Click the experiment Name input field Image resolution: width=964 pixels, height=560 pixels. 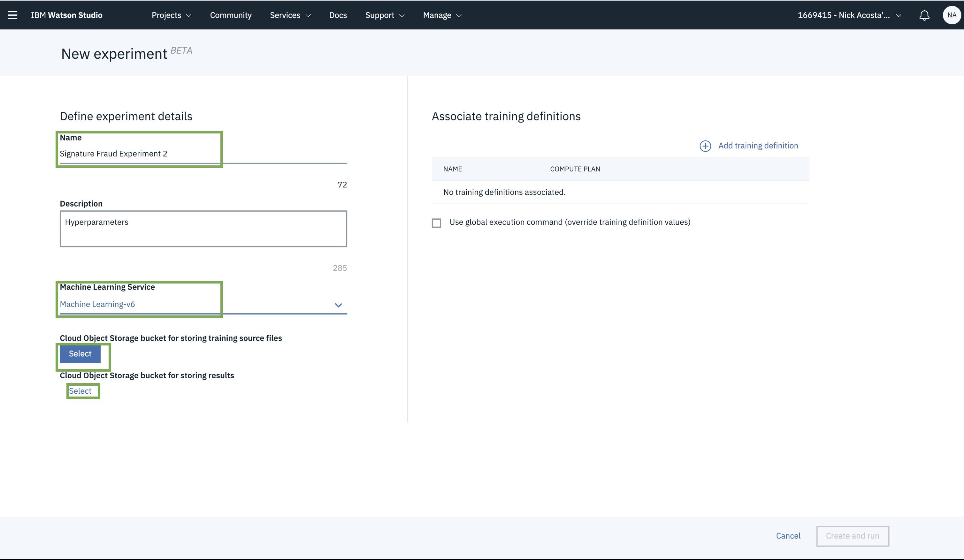point(203,154)
